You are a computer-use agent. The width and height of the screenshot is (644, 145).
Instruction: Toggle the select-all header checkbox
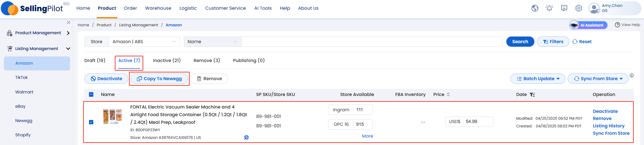[91, 94]
